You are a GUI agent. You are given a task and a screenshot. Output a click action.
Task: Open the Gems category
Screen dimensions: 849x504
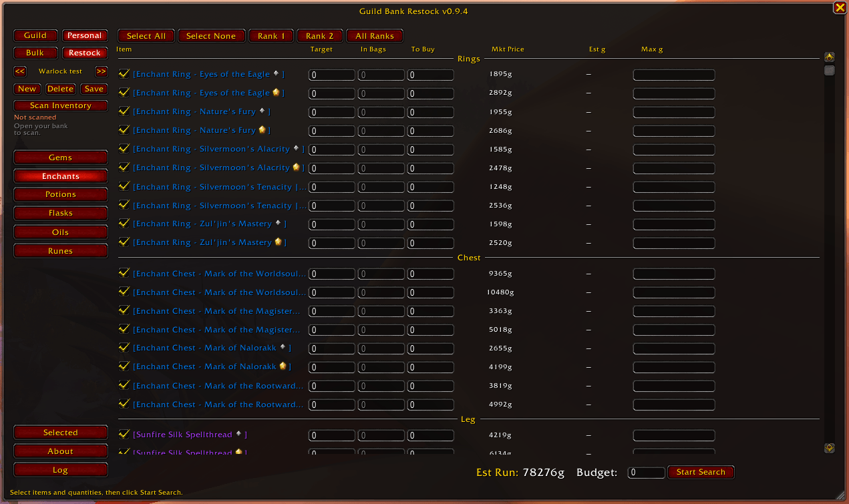pos(61,158)
